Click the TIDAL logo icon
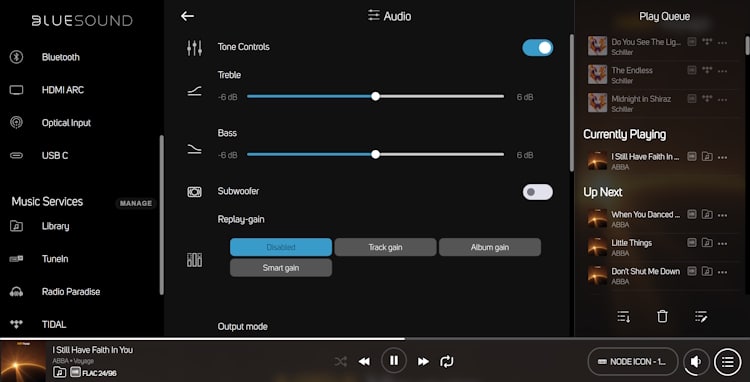The image size is (750, 382). 17,325
